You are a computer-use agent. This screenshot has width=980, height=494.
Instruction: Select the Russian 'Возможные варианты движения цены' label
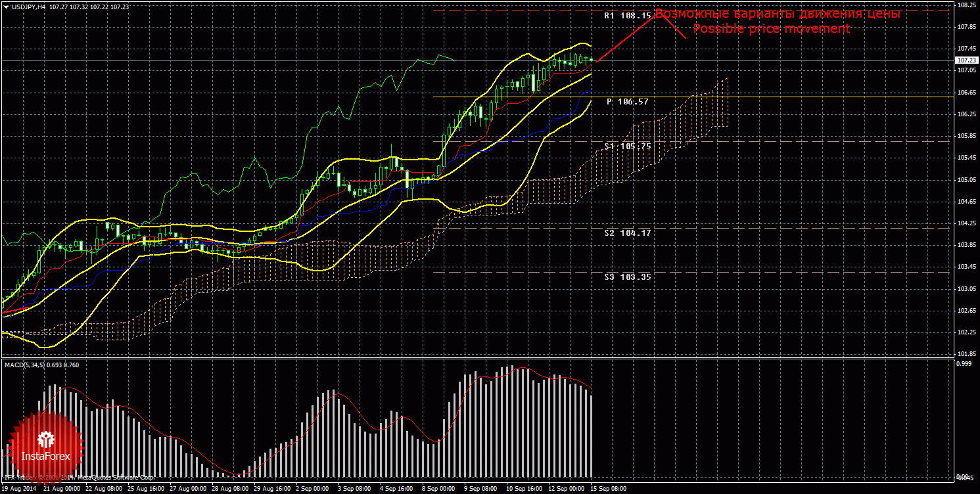(778, 14)
